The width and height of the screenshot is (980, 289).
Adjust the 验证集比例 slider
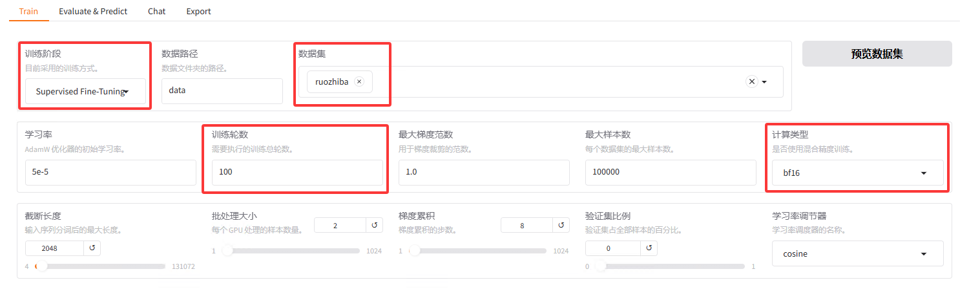(669, 266)
